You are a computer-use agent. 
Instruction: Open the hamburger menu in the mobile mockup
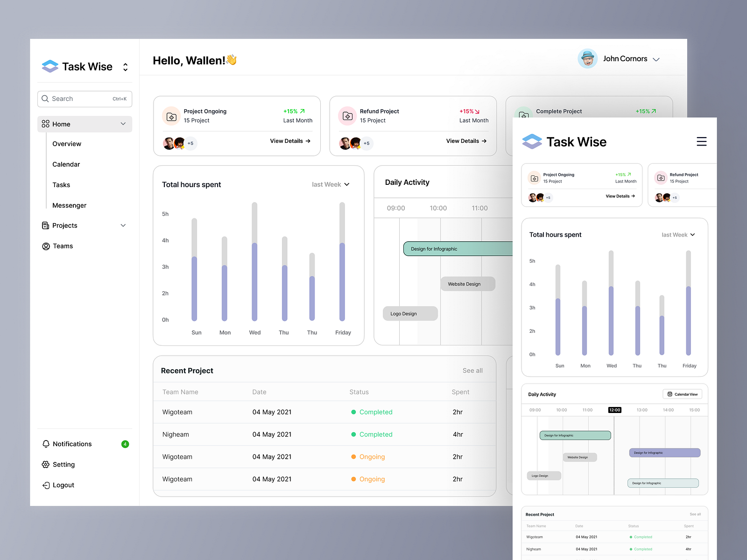coord(701,141)
